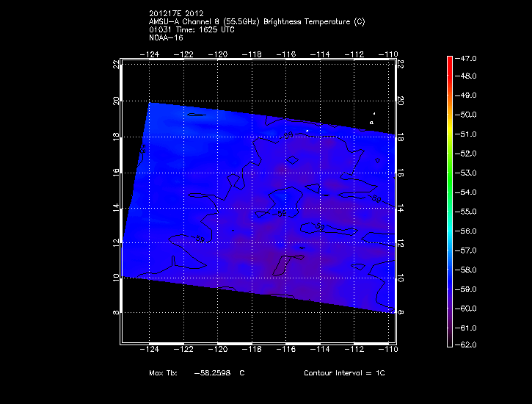532x404 pixels.
Task: Click the -47.0 color scale label
Action: click(469, 57)
